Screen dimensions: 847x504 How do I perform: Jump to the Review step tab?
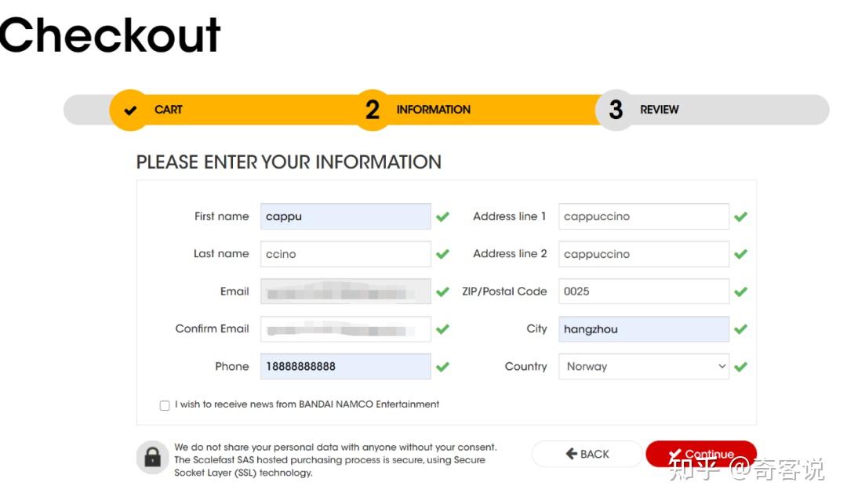659,110
